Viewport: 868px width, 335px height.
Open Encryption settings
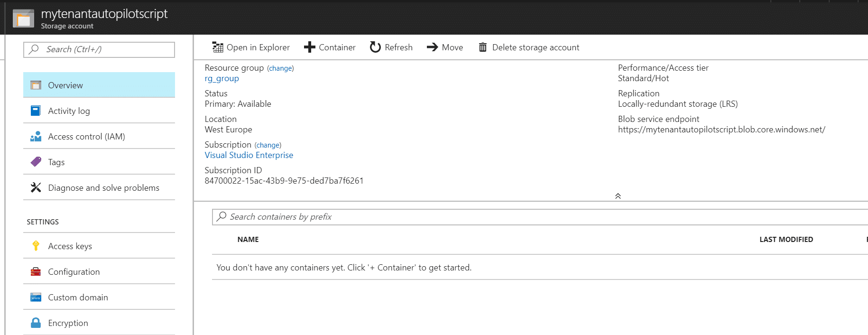point(99,323)
